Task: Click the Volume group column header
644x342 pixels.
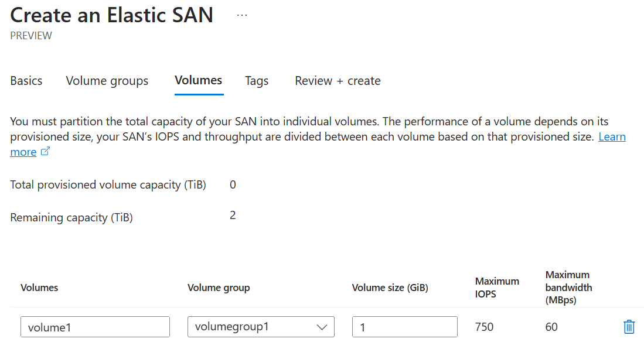Action: [x=219, y=288]
